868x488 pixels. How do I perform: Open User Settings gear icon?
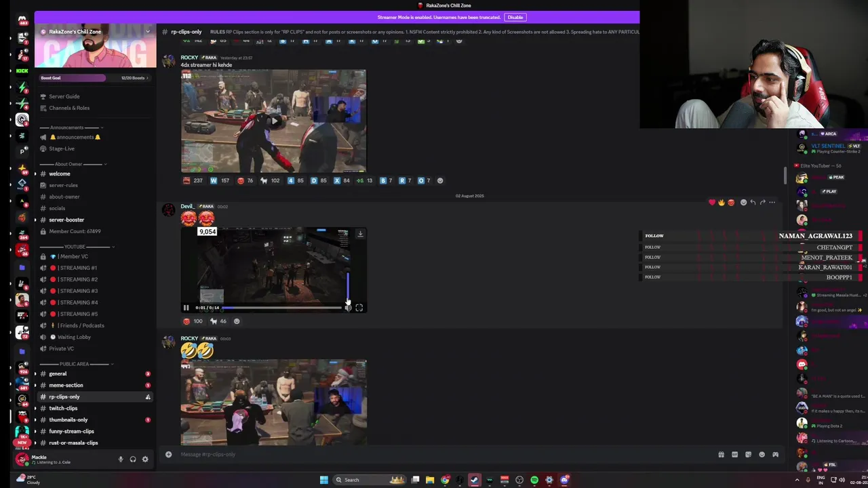point(145,459)
